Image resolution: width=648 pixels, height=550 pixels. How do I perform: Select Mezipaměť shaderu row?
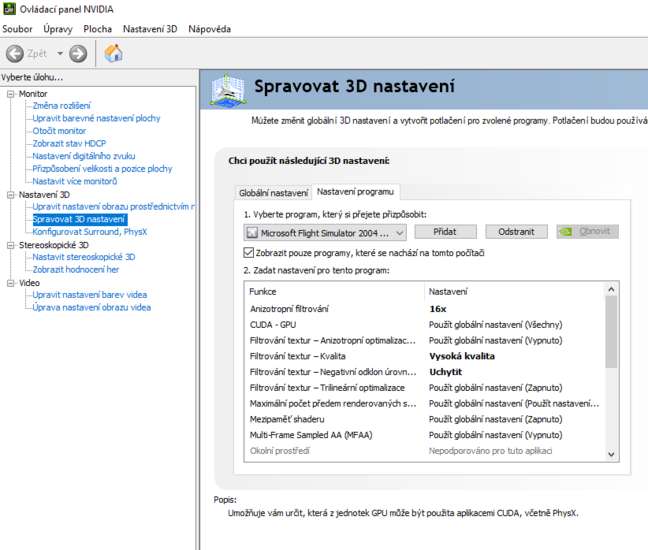tap(426, 419)
